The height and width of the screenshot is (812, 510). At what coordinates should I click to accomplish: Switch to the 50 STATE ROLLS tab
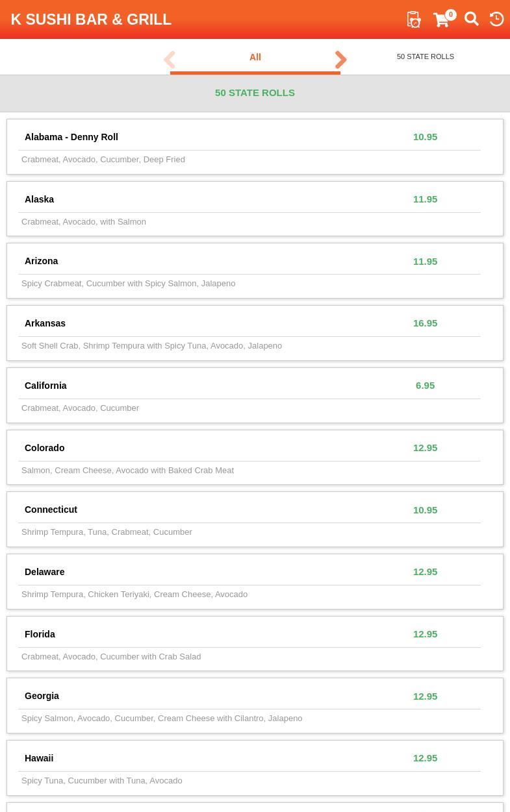coord(426,56)
